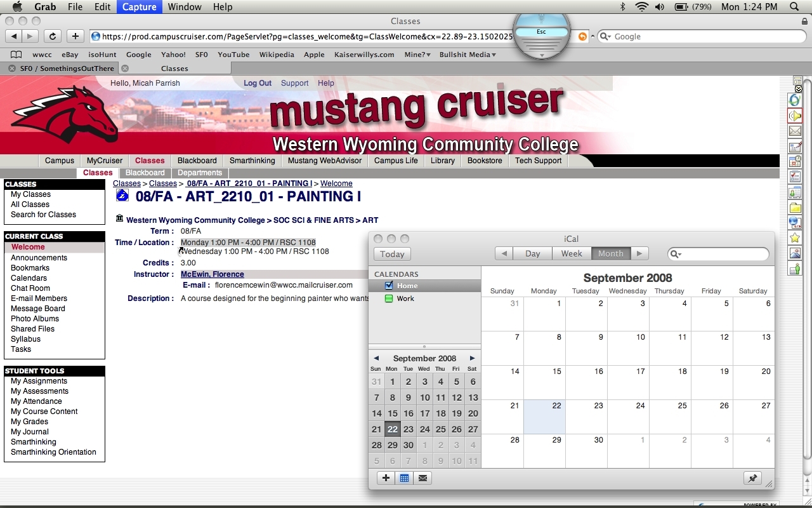Toggle the Work calendar checkbox
This screenshot has width=812, height=508.
pos(390,298)
